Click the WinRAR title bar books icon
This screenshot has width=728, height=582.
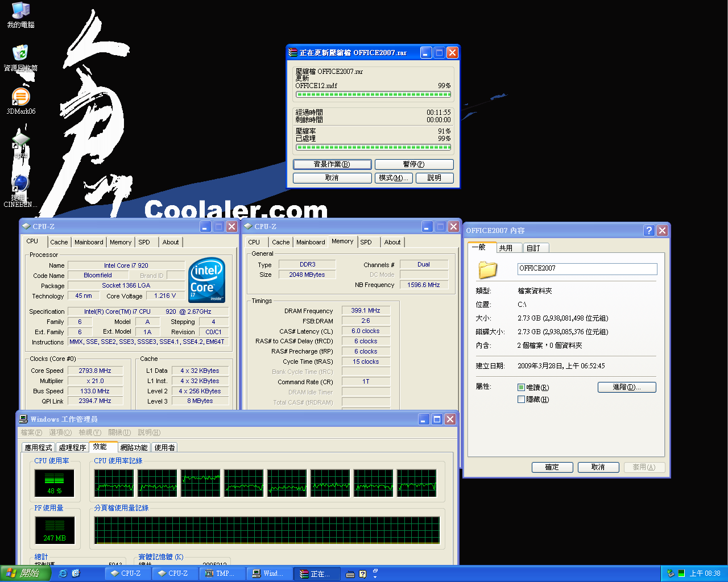point(293,52)
